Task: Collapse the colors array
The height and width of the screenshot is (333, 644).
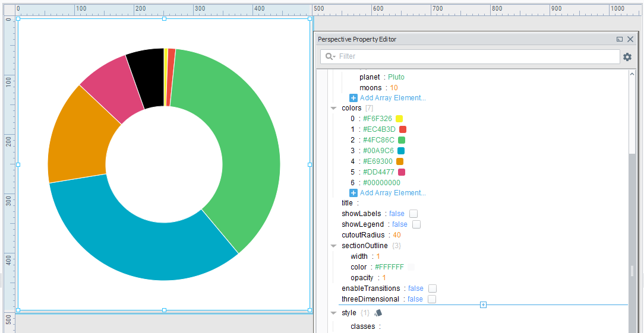Action: pos(333,109)
